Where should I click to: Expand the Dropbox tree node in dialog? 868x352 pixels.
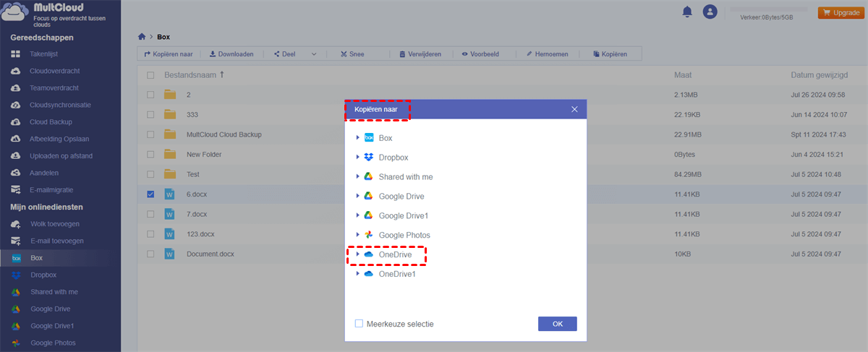tap(357, 157)
